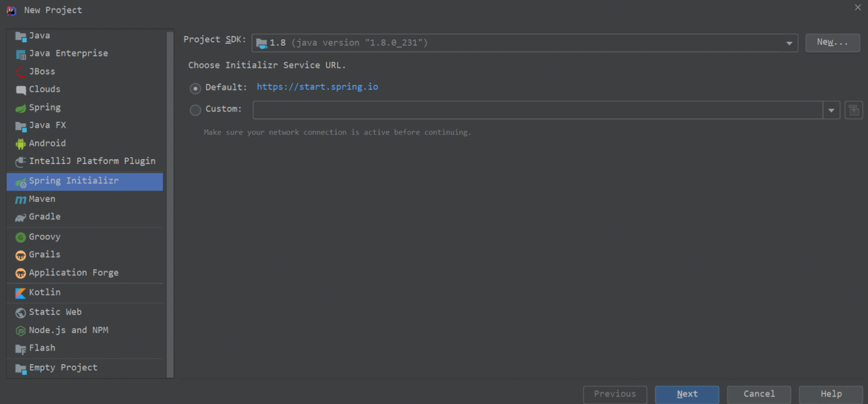Screen dimensions: 868x404
Task: Click the custom URL icon button beside the Custom field
Action: (x=853, y=110)
